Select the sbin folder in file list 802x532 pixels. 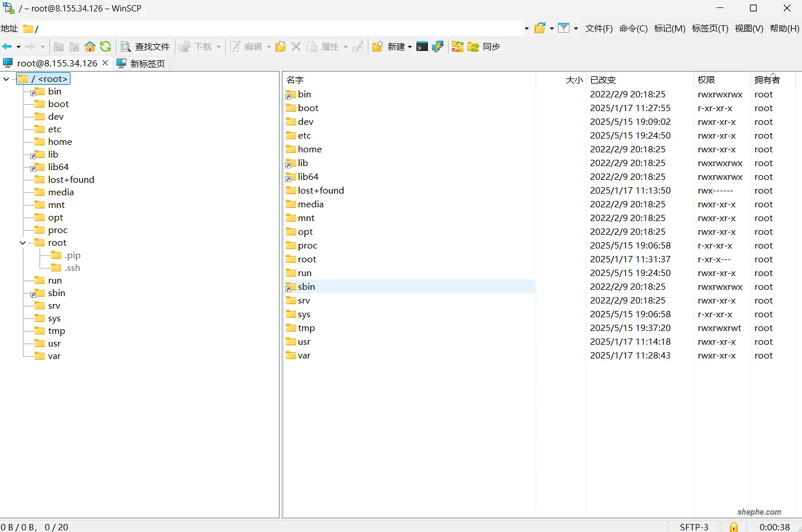point(306,286)
